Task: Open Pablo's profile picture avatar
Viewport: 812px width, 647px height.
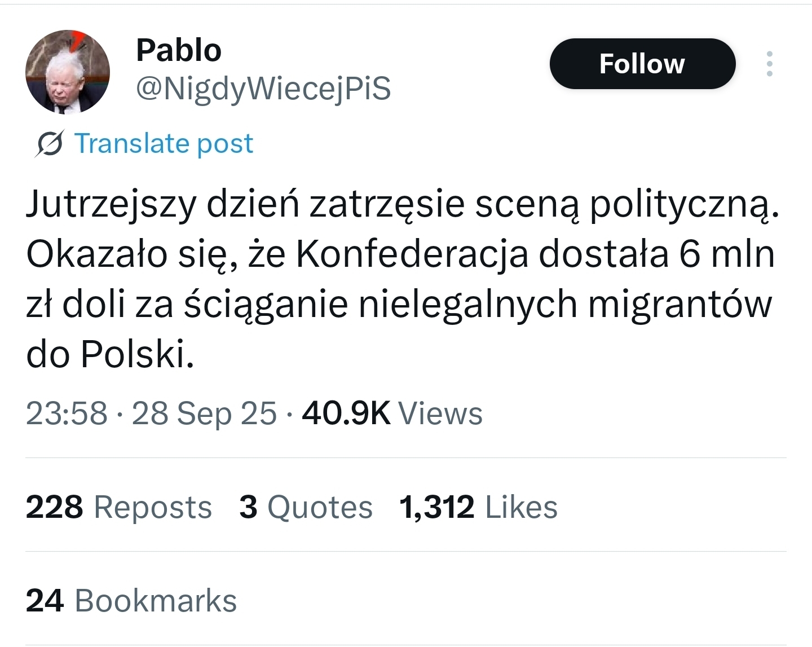Action: point(68,72)
